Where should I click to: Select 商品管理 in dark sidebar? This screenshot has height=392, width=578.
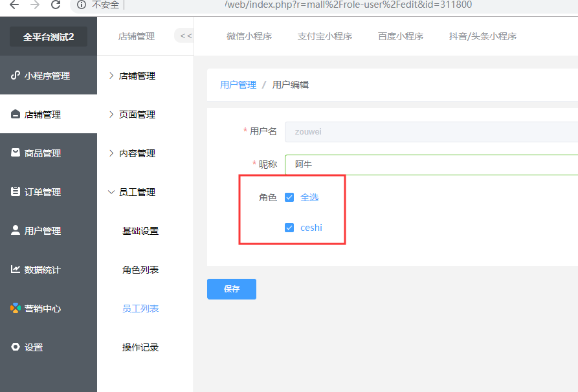tap(49, 153)
